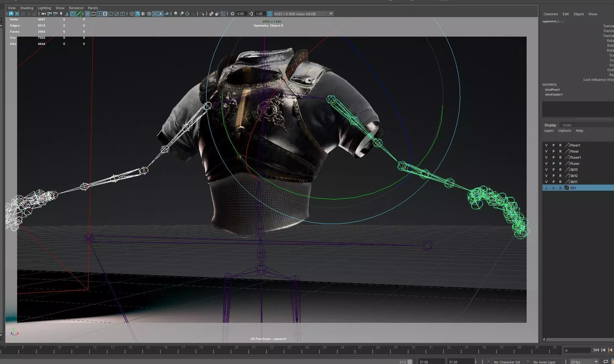
Task: Toggle the viewport grid icon
Action: [87, 14]
